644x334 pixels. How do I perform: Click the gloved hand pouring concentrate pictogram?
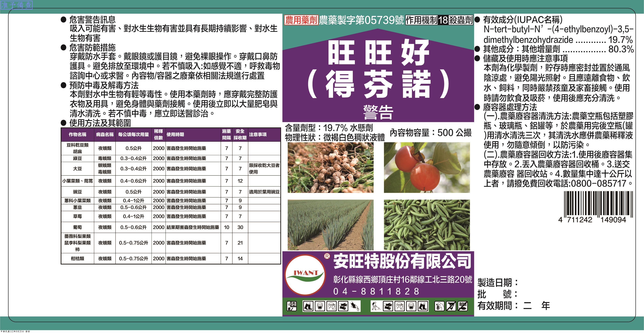click(355, 306)
